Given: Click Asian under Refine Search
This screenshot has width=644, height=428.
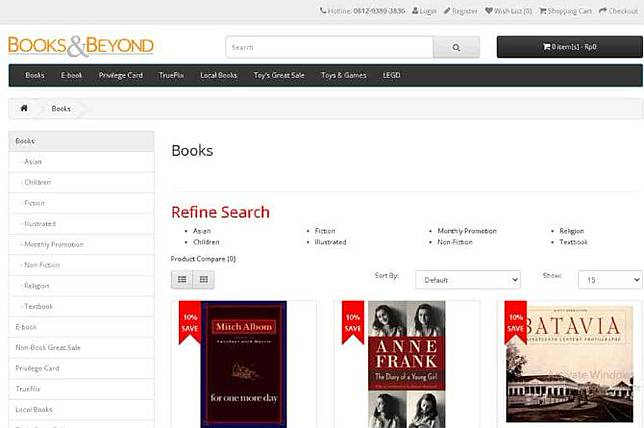Looking at the screenshot, I should click(202, 231).
